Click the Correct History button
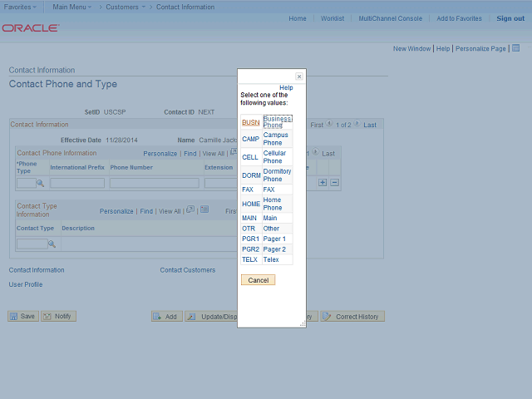 [x=352, y=317]
